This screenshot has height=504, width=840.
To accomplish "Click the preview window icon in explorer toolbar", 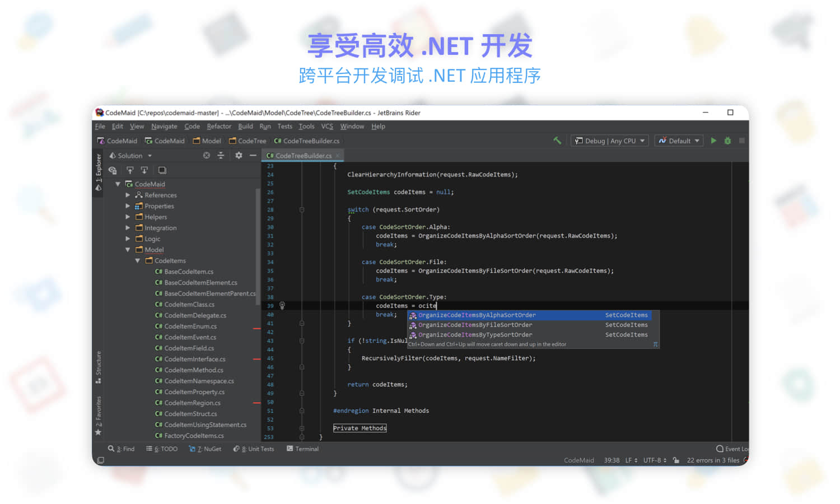I will 162,170.
